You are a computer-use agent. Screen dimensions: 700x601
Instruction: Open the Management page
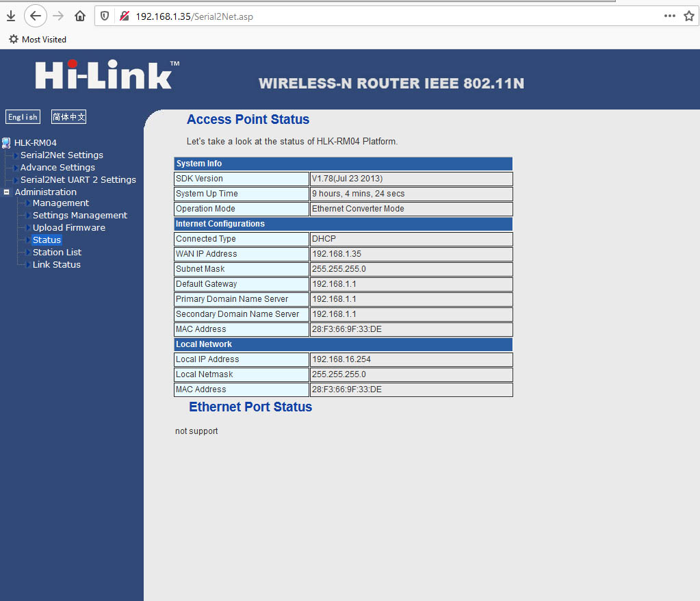point(61,203)
